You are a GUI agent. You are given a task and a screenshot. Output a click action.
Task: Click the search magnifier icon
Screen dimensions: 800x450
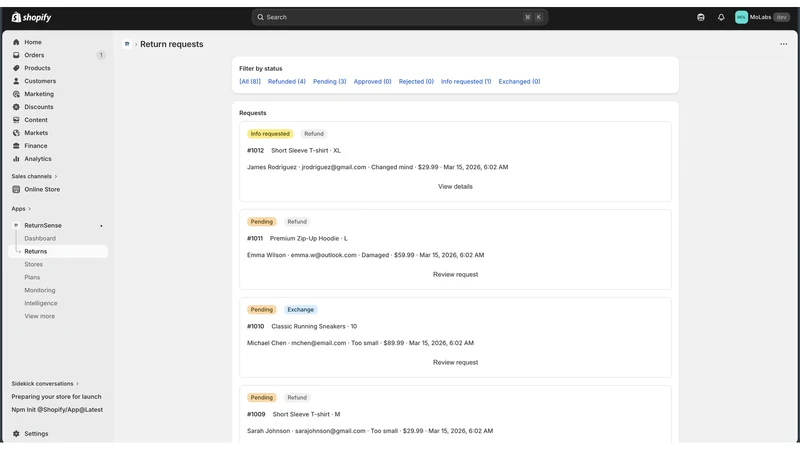[260, 17]
